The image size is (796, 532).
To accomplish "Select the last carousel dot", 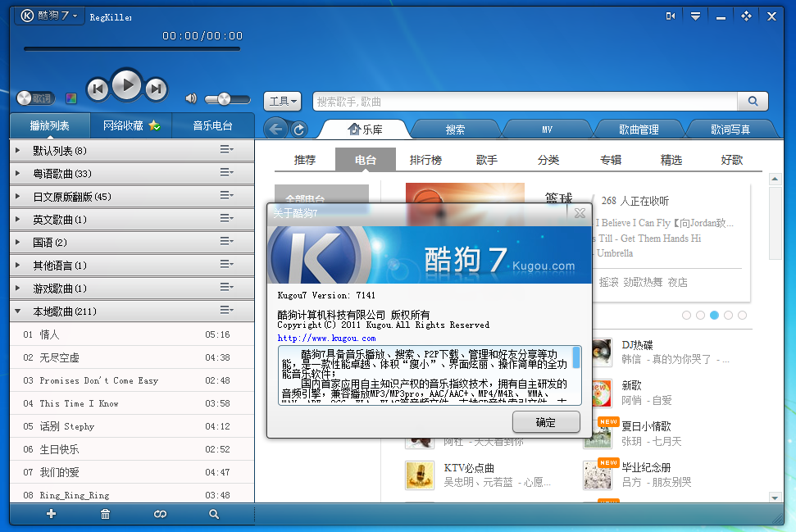I will 742,316.
